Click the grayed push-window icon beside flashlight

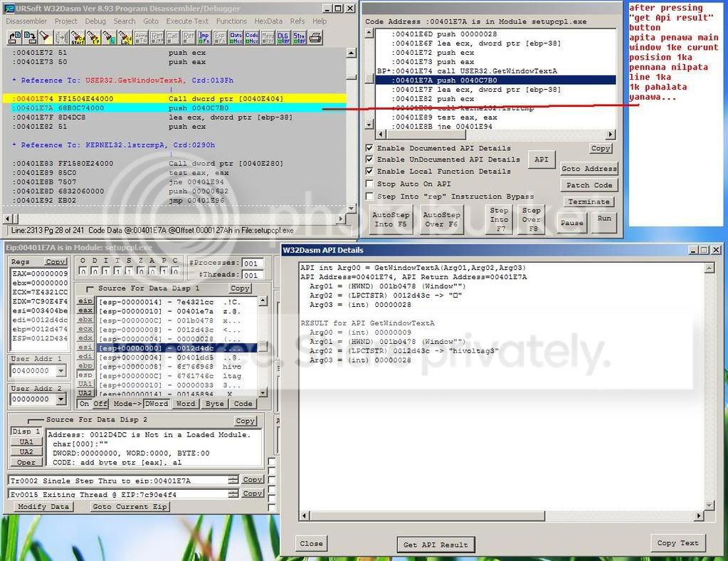(61, 37)
